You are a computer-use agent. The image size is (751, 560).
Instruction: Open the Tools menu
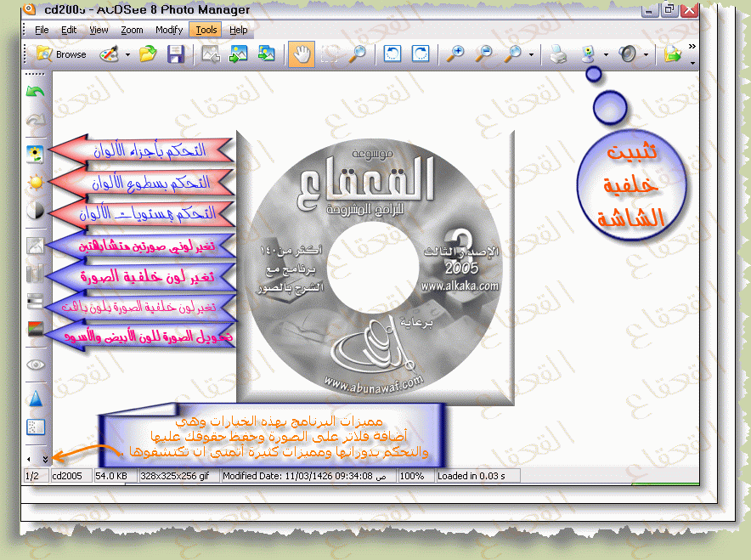pyautogui.click(x=206, y=30)
